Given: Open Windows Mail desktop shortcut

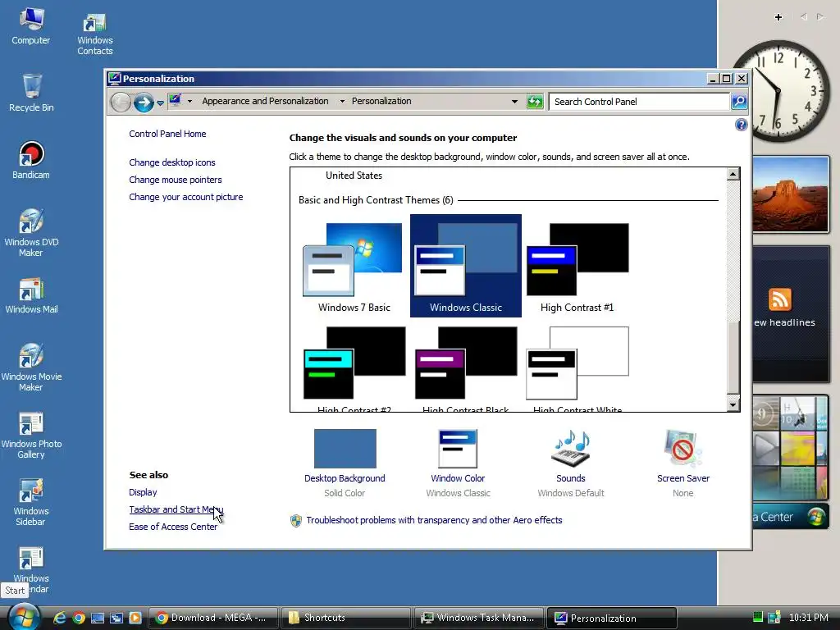Looking at the screenshot, I should (x=31, y=295).
